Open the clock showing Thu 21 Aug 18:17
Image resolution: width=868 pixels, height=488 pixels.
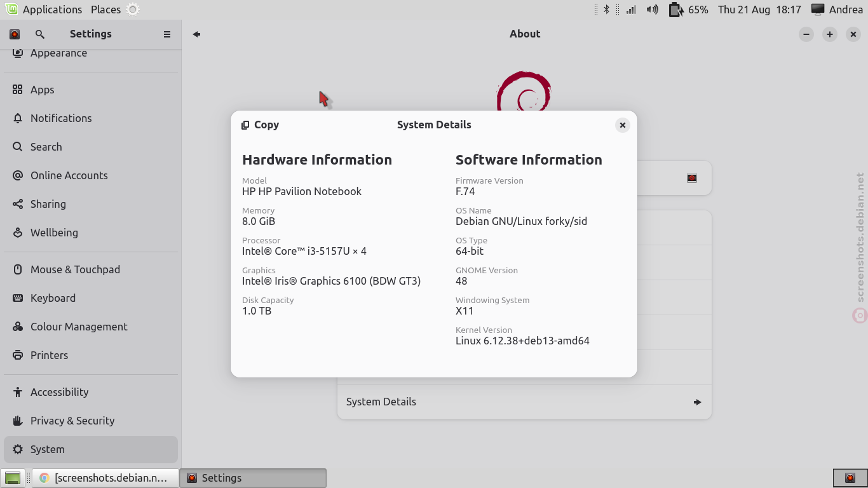pos(759,10)
